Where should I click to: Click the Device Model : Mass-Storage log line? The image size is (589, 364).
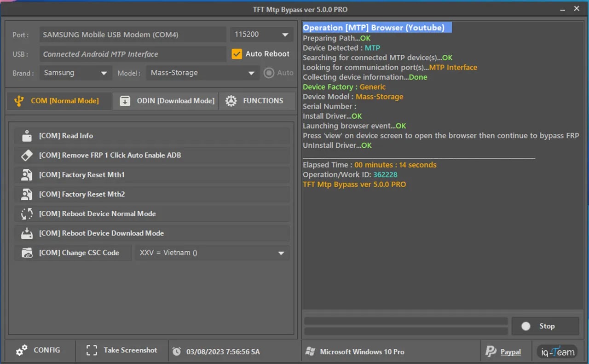click(353, 97)
